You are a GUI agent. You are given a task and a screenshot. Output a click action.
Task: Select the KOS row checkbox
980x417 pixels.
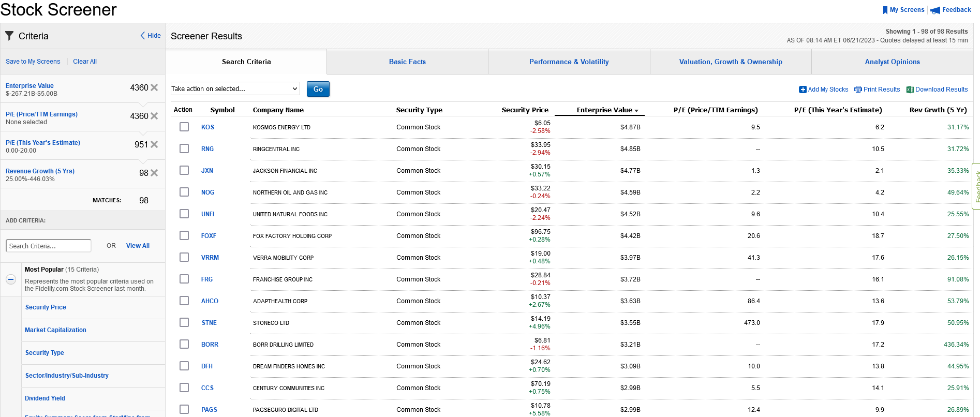click(184, 127)
